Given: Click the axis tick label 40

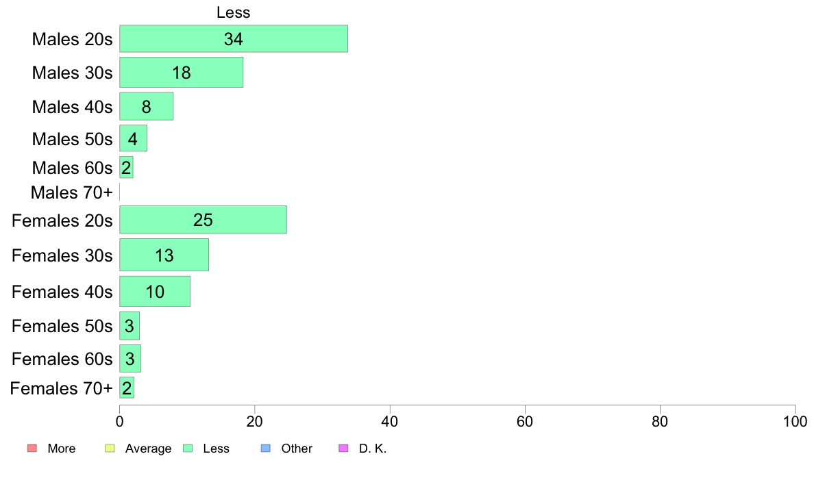Looking at the screenshot, I should [390, 421].
